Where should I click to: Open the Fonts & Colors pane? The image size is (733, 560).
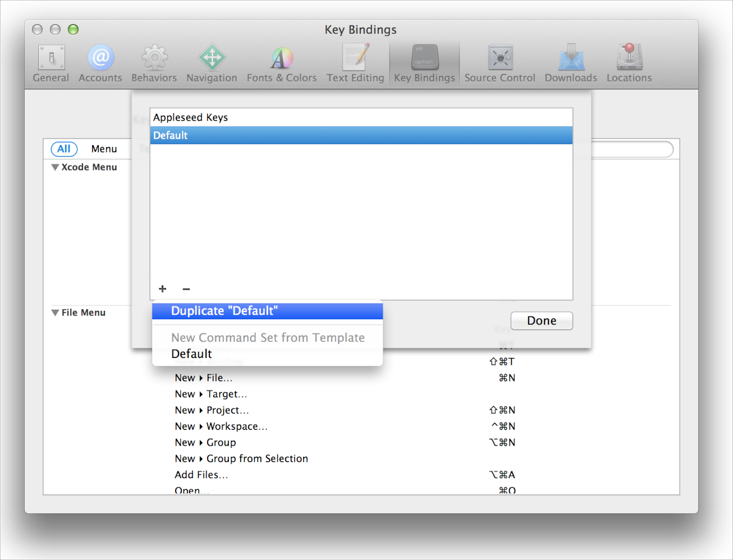tap(282, 64)
